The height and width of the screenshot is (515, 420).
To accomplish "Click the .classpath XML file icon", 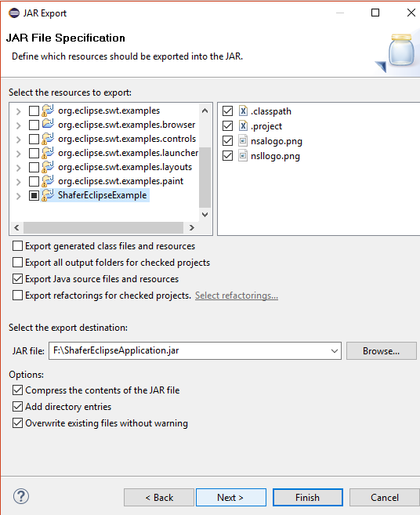I will 243,111.
